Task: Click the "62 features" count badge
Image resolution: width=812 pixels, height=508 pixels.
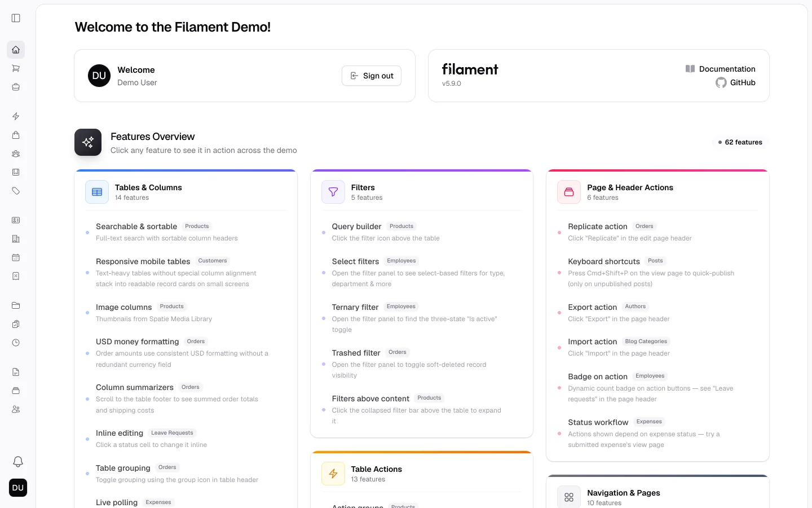Action: pyautogui.click(x=740, y=142)
